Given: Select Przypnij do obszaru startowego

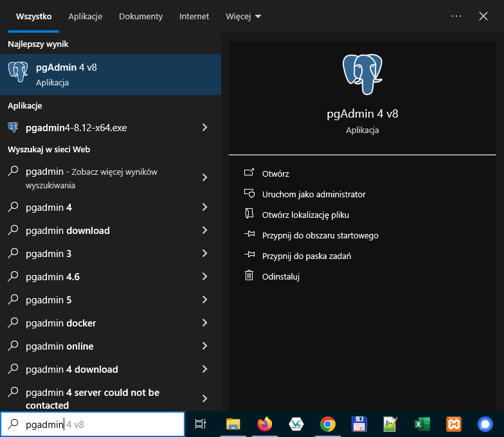Looking at the screenshot, I should (320, 235).
